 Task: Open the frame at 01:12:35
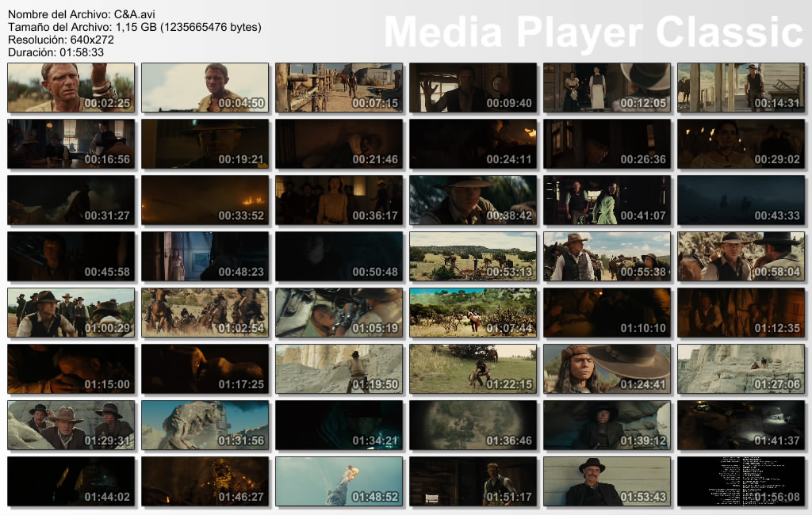coord(741,313)
